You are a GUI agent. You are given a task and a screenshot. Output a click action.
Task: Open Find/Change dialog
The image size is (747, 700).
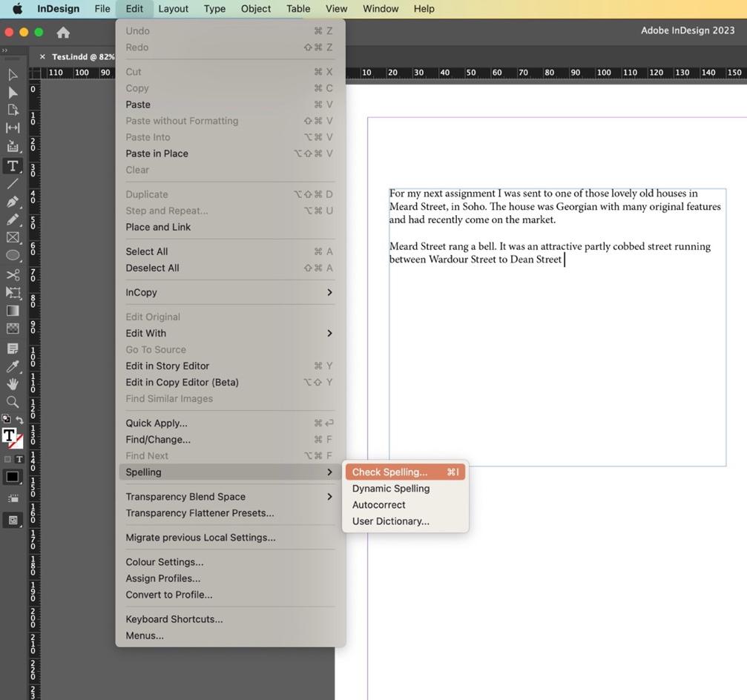click(230, 440)
